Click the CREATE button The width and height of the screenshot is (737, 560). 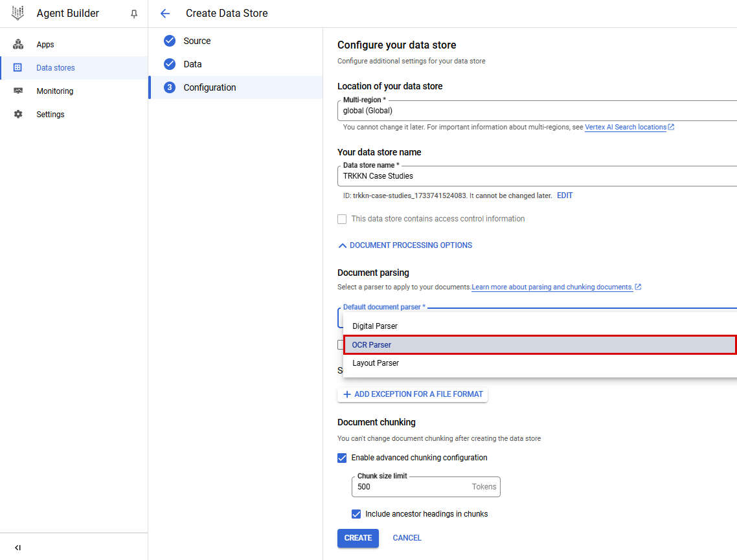click(x=357, y=537)
